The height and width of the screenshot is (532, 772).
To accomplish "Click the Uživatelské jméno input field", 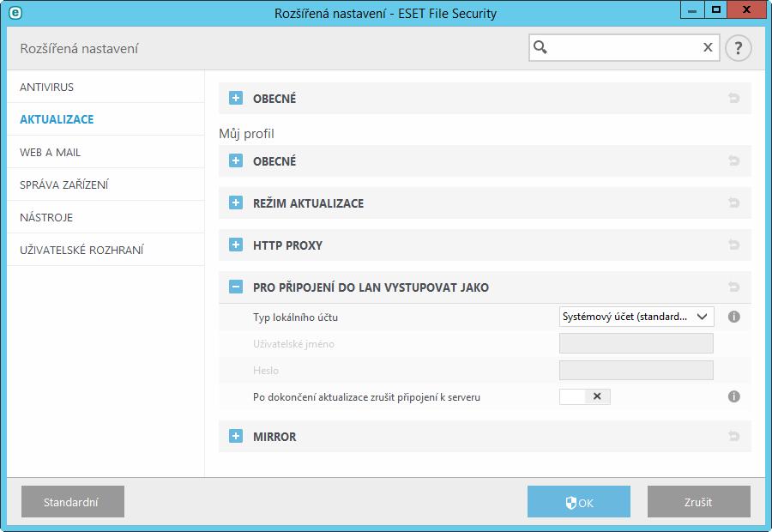I will tap(636, 343).
